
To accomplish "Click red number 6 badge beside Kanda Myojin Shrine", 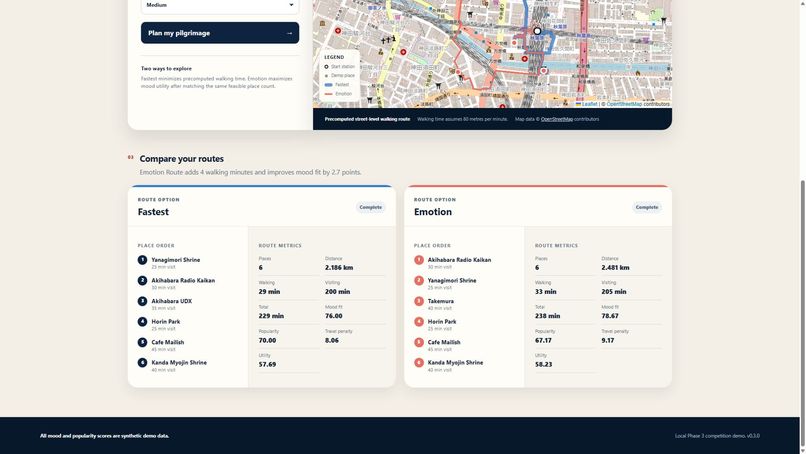I will pyautogui.click(x=419, y=362).
